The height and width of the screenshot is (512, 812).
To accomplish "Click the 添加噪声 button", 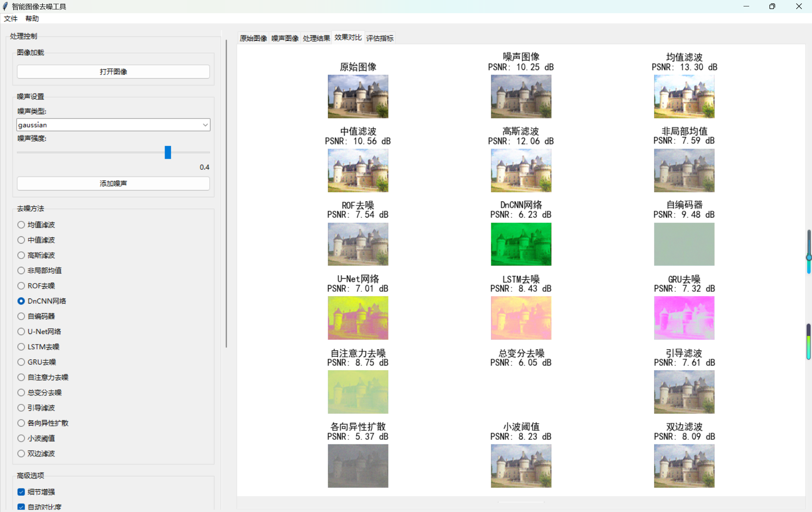I will [x=113, y=183].
